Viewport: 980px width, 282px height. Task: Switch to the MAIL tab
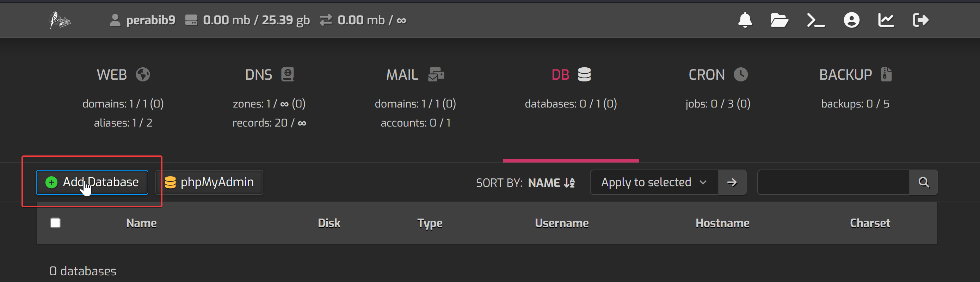point(415,75)
